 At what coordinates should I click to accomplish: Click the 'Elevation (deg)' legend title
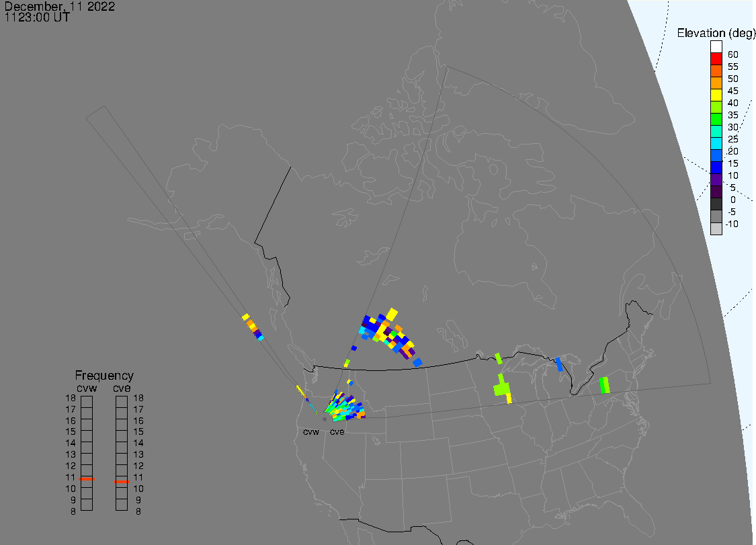click(x=716, y=33)
